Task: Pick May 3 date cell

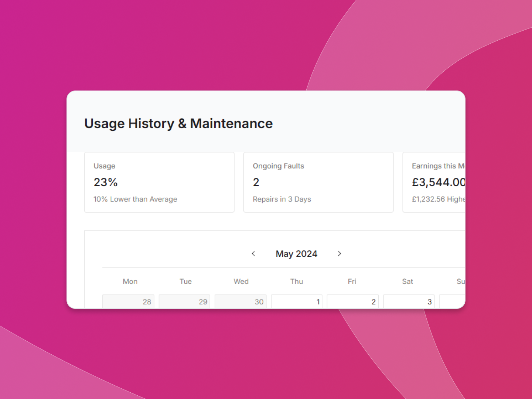Action: tap(409, 301)
